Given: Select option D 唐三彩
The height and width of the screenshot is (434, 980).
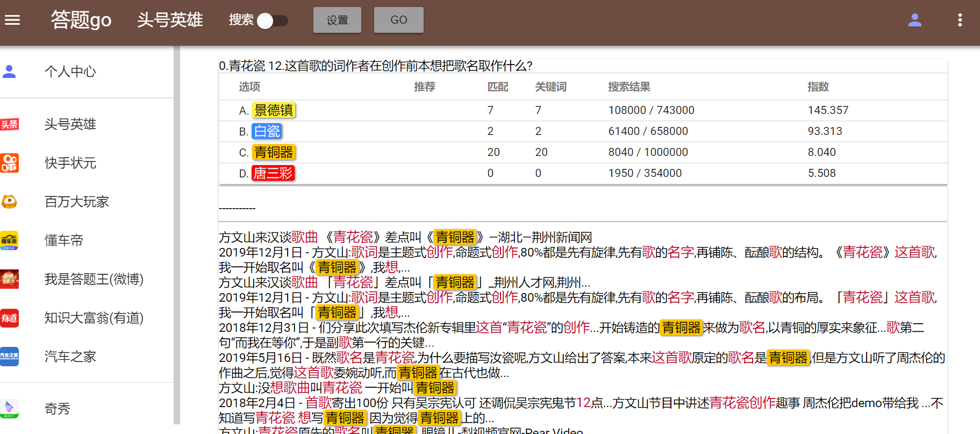Looking at the screenshot, I should [274, 173].
